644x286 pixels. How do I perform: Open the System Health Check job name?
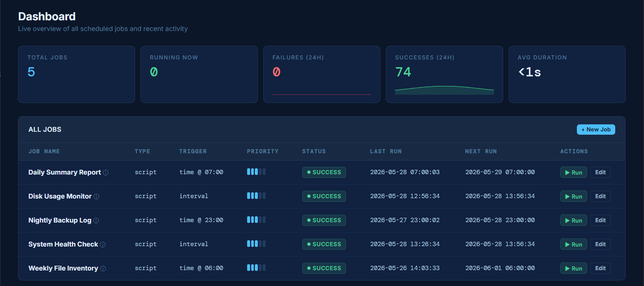tap(63, 244)
